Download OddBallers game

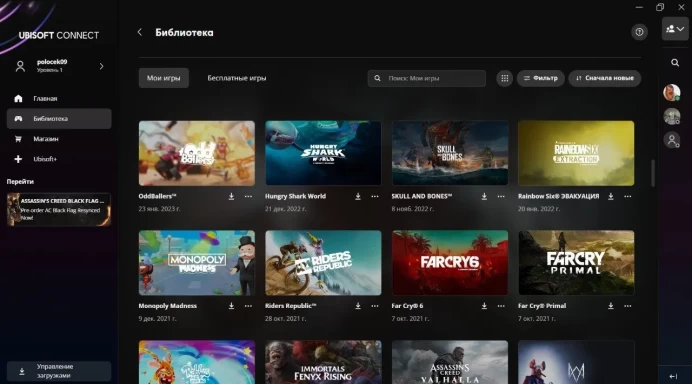[231, 196]
